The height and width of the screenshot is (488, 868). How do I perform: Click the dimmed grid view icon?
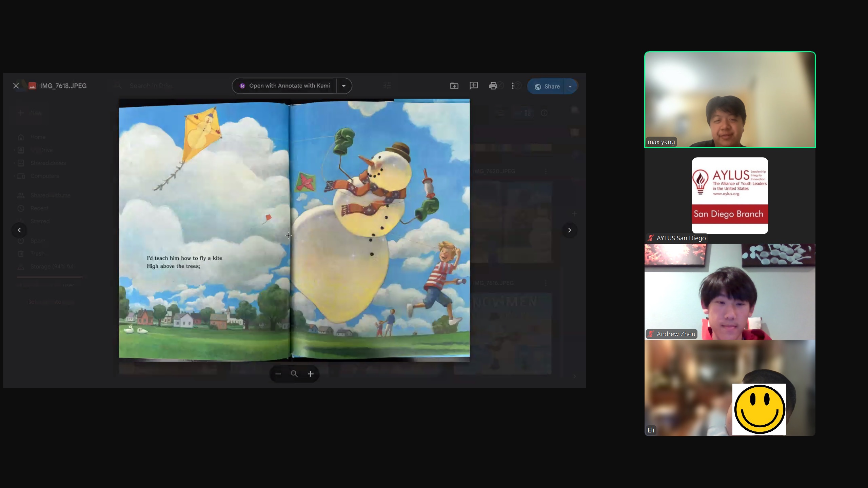(527, 113)
